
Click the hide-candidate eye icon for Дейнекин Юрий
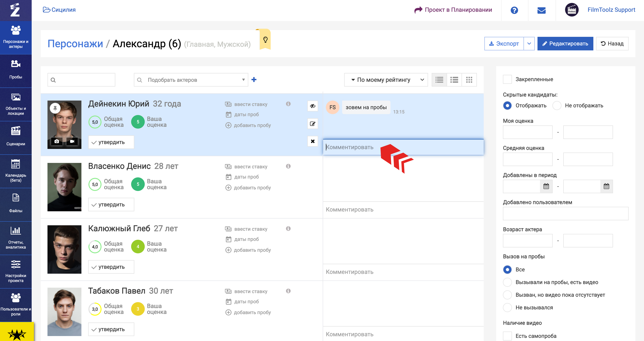click(x=313, y=106)
